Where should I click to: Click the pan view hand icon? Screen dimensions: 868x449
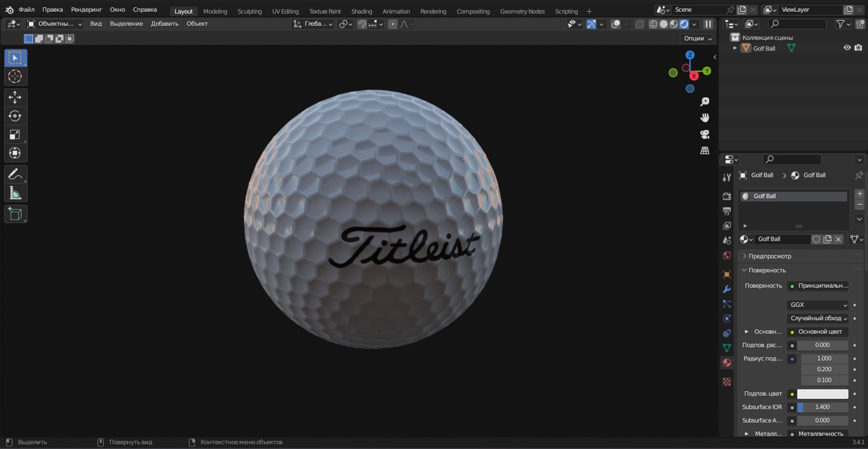(704, 118)
